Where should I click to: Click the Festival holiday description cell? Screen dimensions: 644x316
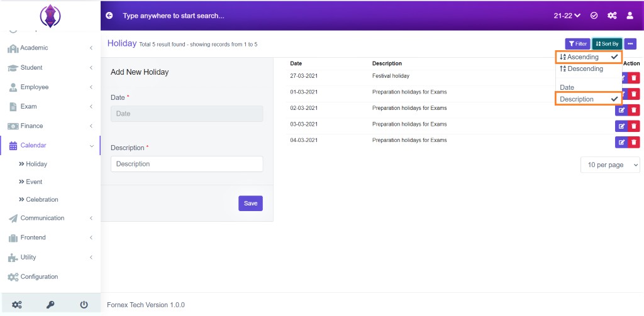point(391,76)
